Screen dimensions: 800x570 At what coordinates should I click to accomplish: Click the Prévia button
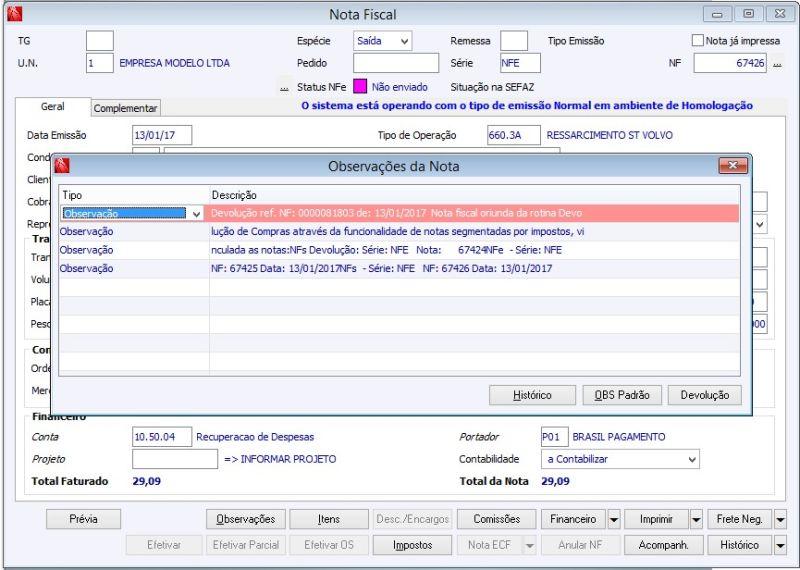point(83,519)
